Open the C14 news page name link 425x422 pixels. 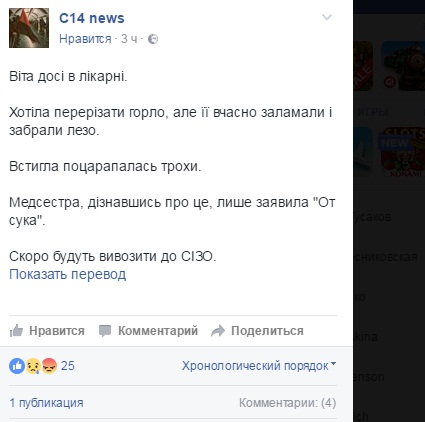(x=92, y=18)
